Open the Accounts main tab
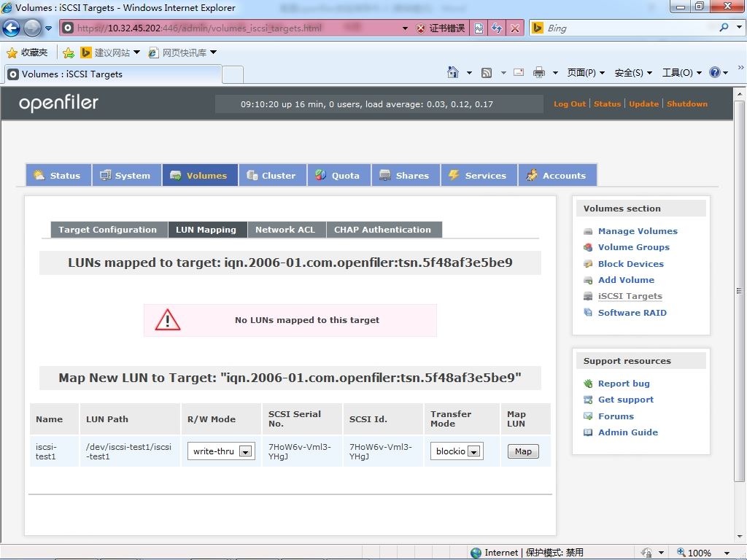 [x=557, y=175]
